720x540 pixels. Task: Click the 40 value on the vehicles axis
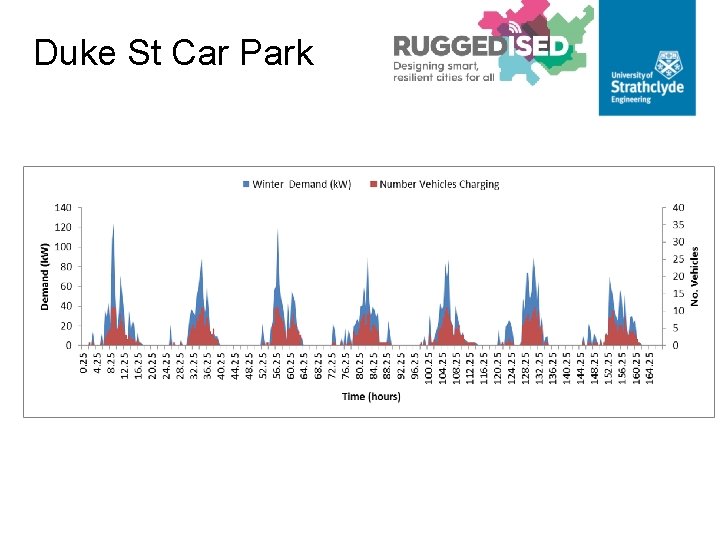click(678, 208)
